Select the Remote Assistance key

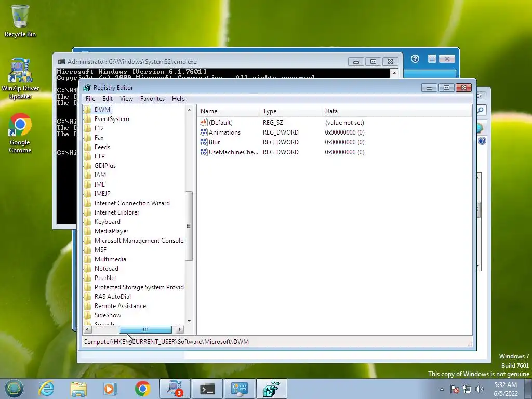(x=120, y=306)
